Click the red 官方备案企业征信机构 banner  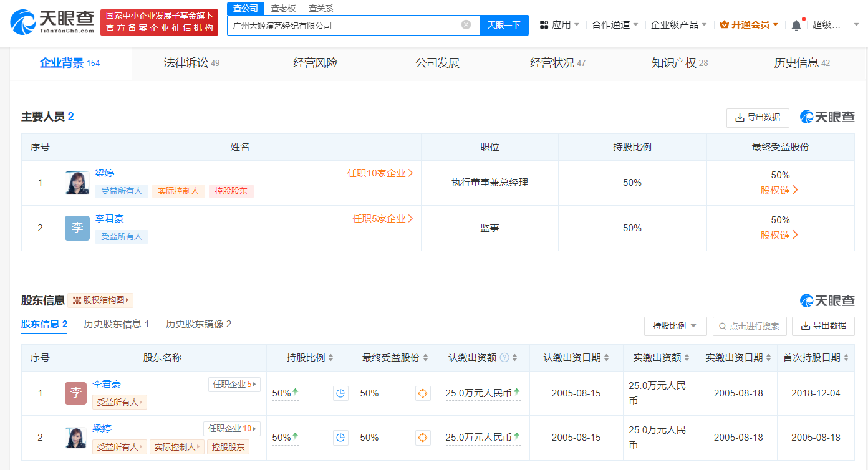[x=159, y=22]
